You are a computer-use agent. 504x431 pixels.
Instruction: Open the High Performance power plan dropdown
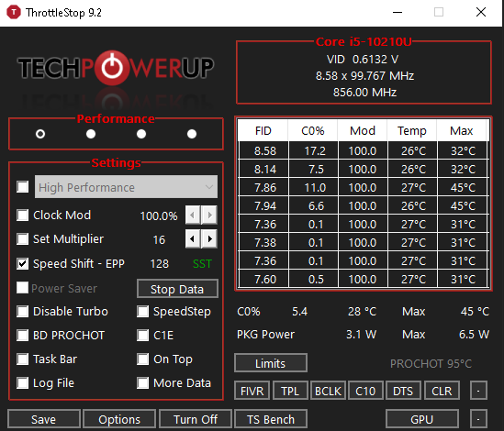click(126, 187)
